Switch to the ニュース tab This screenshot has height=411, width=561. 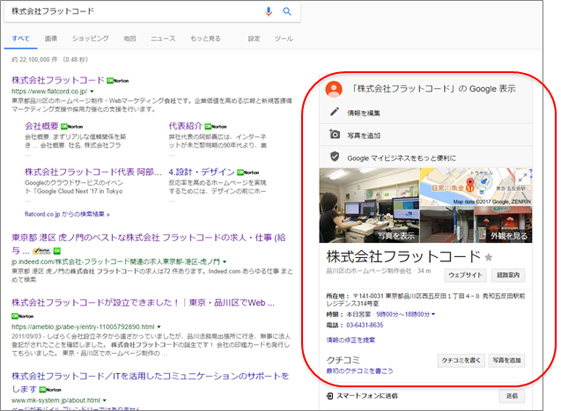tap(163, 38)
